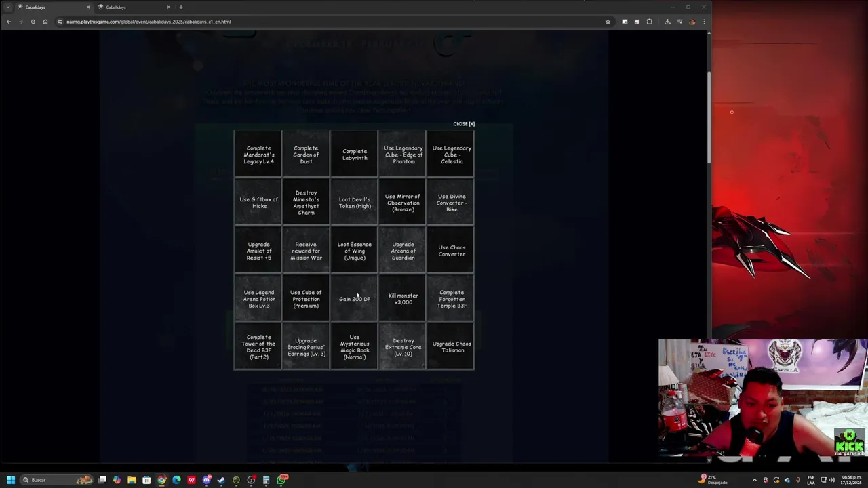The image size is (868, 488).
Task: Select Receive reward for Mission War tile
Action: (x=306, y=251)
